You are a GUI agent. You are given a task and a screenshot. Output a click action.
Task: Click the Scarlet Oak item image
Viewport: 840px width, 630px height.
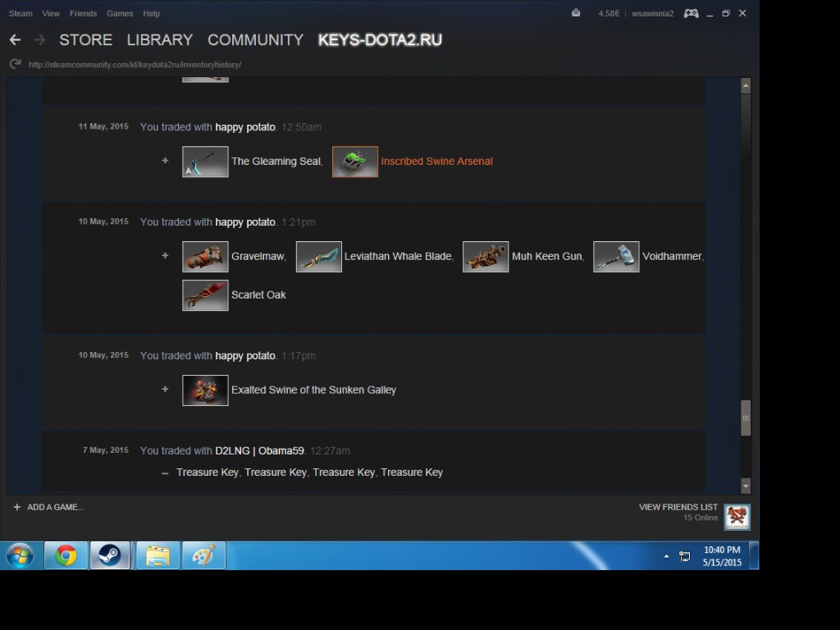click(x=205, y=295)
